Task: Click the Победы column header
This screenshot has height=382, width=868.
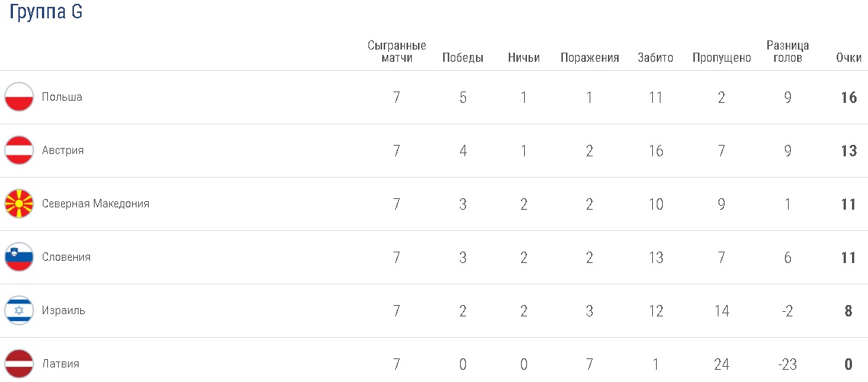Action: (x=463, y=58)
